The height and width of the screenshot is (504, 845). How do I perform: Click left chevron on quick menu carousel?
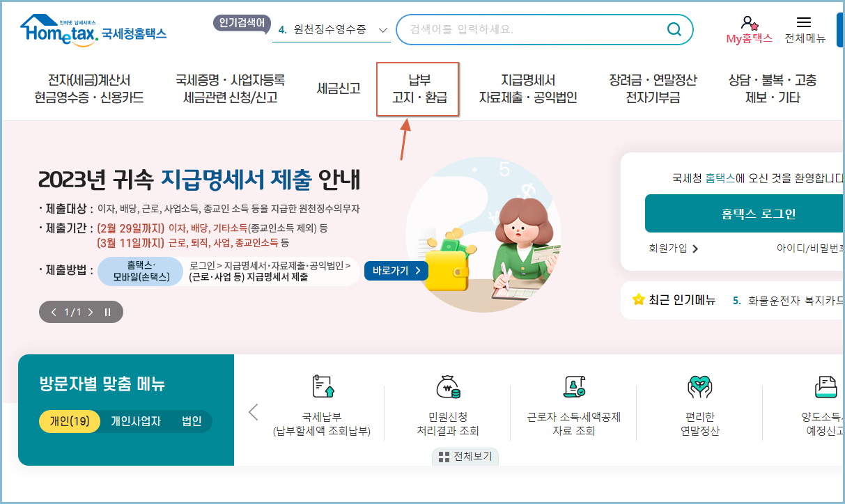tap(254, 411)
